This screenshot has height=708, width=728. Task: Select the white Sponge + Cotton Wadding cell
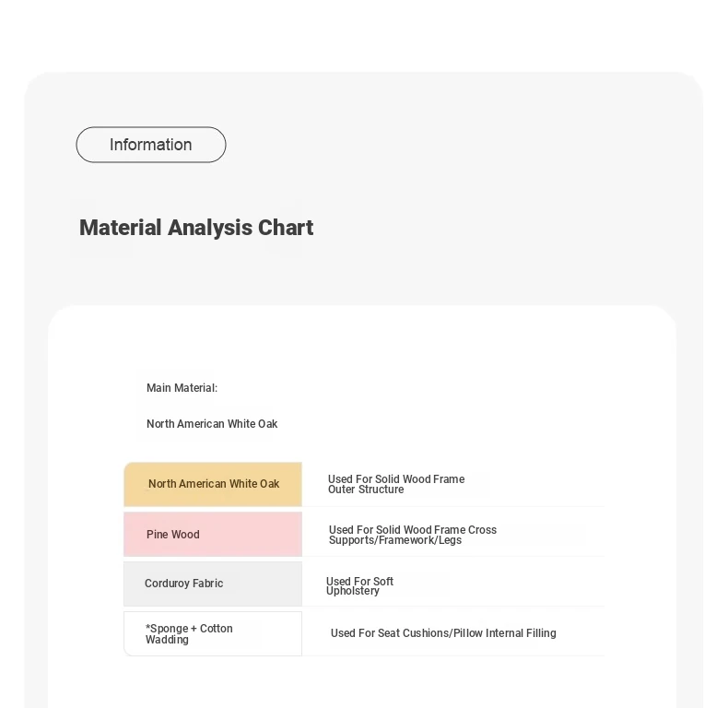click(213, 633)
